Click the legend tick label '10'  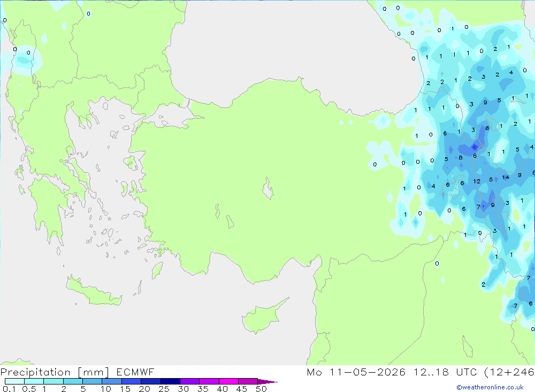pos(106,389)
